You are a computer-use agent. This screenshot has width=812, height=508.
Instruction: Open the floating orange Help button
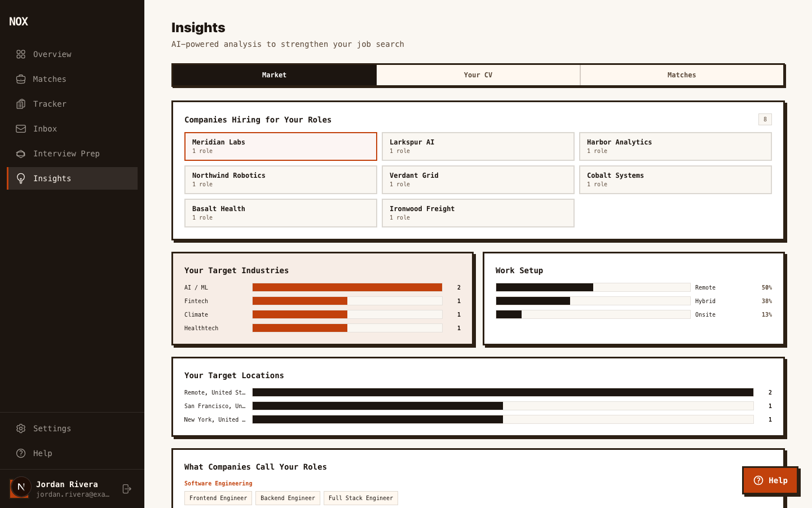pyautogui.click(x=770, y=480)
